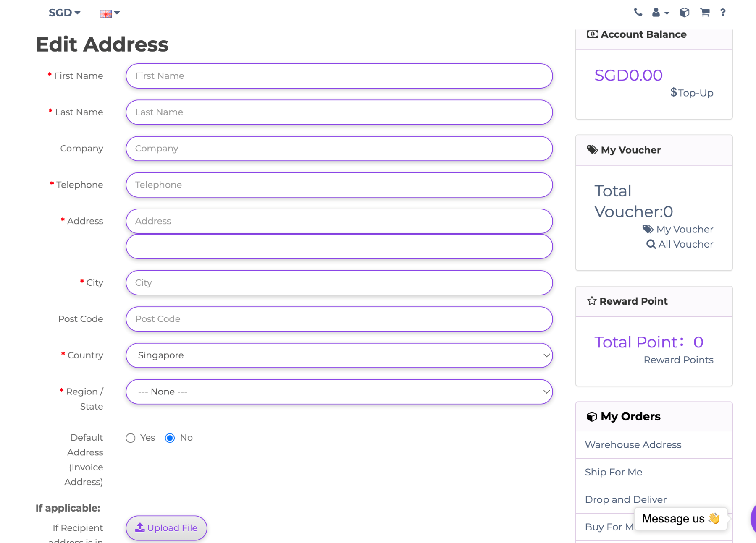
Task: Click the Upload File button
Action: coord(166,528)
